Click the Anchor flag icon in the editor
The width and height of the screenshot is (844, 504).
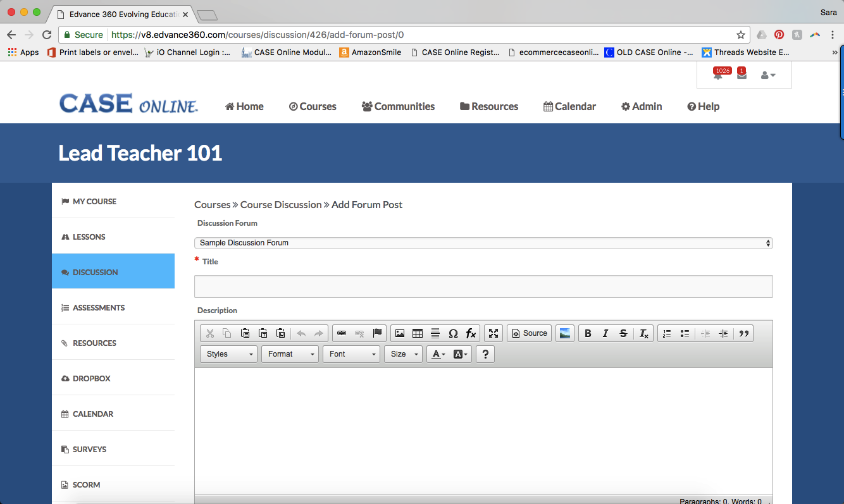coord(378,333)
